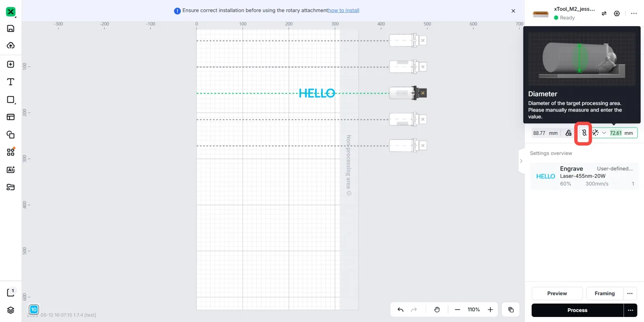
Task: Follow the 'how to install' link
Action: coord(344,11)
